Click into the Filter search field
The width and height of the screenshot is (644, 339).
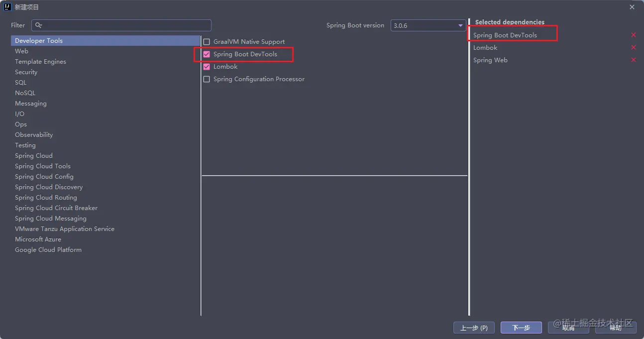click(x=121, y=25)
